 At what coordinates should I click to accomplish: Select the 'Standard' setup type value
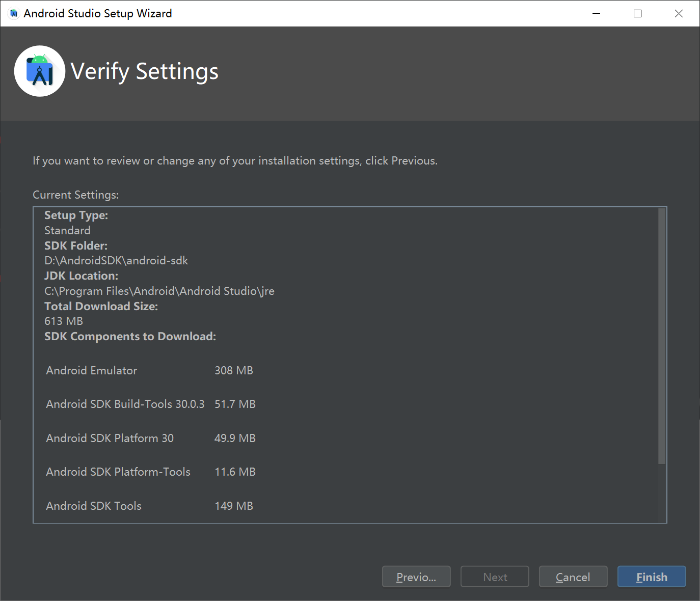point(67,230)
